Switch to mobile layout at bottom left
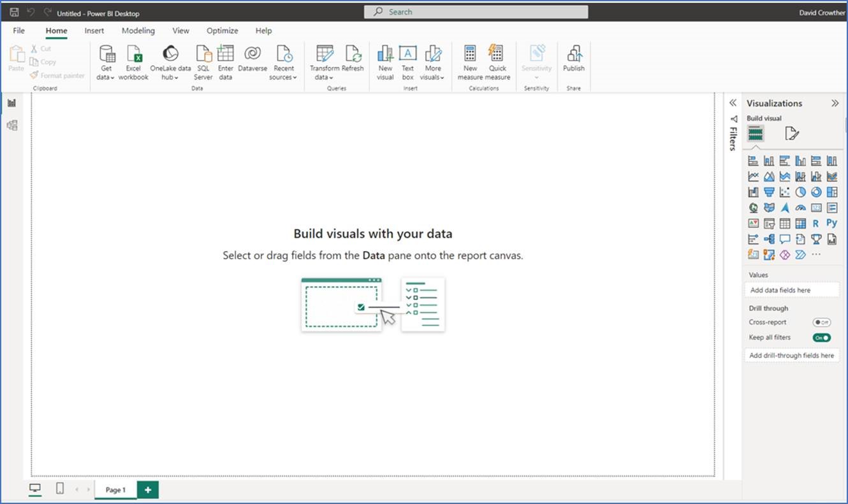Image resolution: width=848 pixels, height=504 pixels. [60, 489]
